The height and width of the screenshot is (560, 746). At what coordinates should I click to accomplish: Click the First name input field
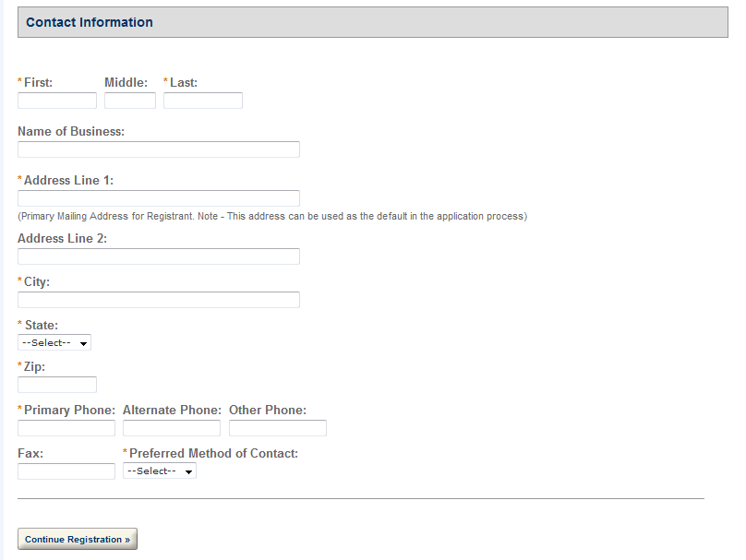coord(56,101)
